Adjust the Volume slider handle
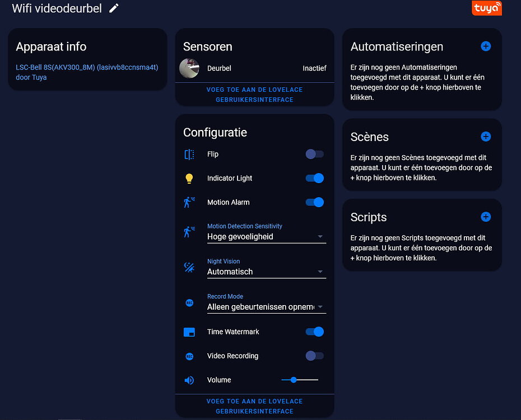The width and height of the screenshot is (521, 420). [294, 380]
